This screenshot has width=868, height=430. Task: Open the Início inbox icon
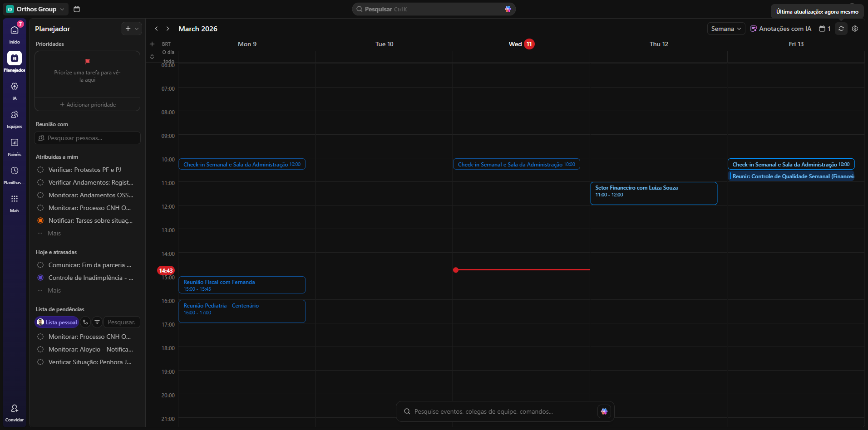coord(15,30)
